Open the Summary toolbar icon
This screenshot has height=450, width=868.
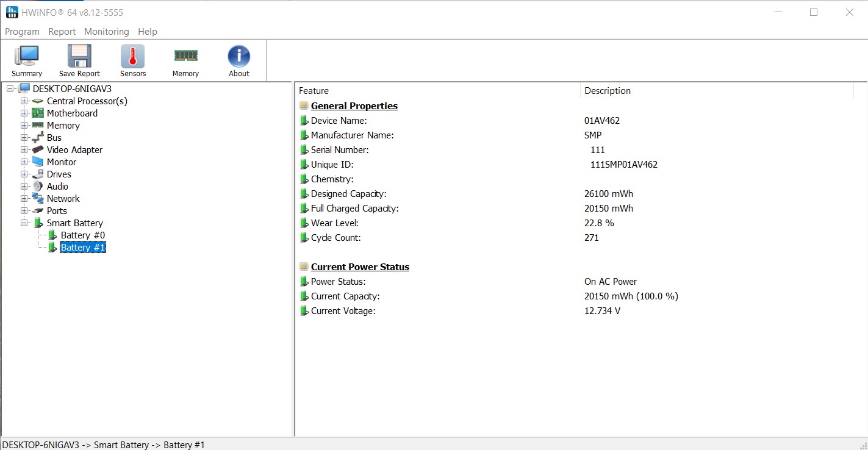27,56
